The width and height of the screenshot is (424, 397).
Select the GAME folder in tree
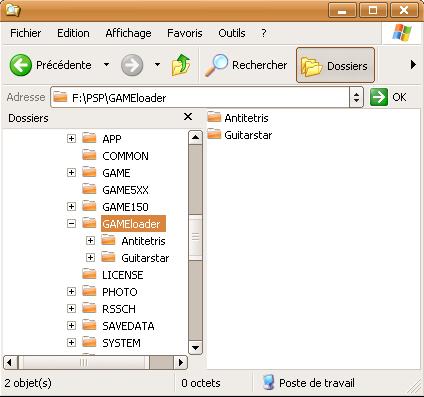point(116,173)
